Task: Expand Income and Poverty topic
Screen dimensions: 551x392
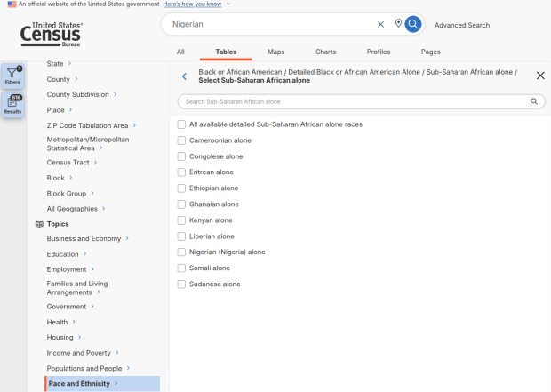Action: pos(83,353)
